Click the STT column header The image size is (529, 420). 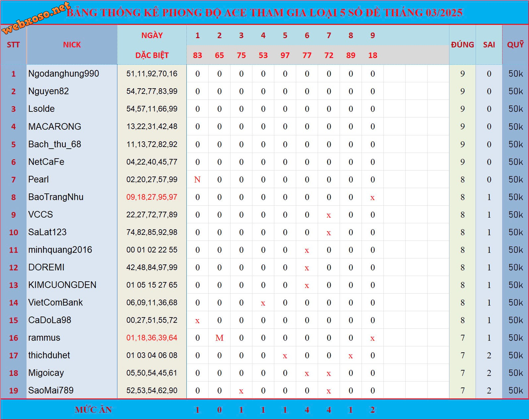[13, 45]
